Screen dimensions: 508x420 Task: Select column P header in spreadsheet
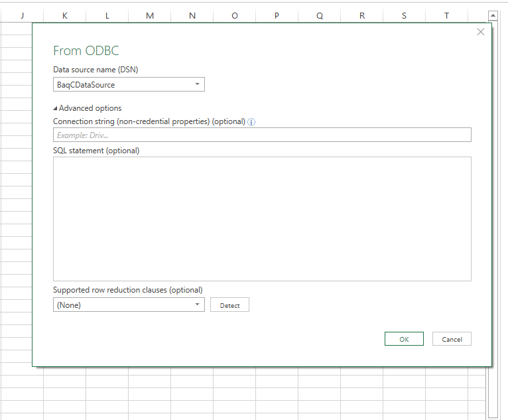(277, 15)
